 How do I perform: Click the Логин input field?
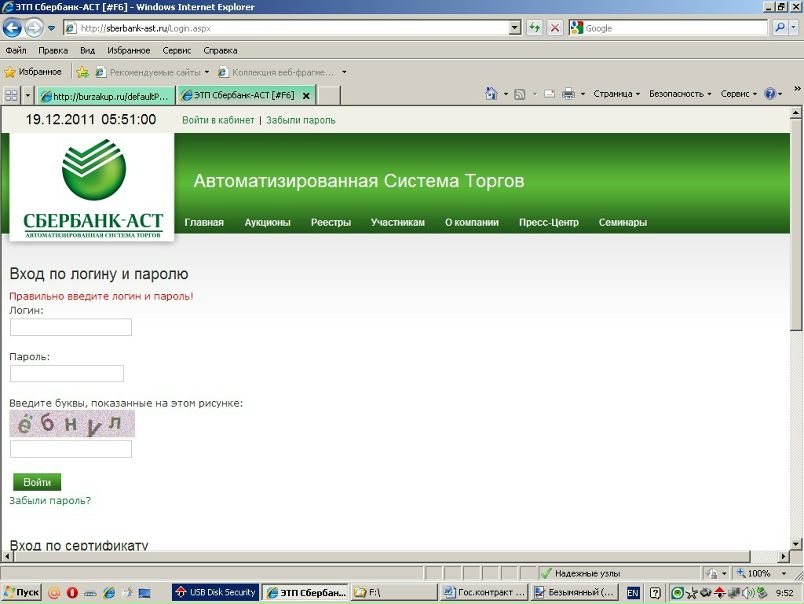pyautogui.click(x=71, y=327)
